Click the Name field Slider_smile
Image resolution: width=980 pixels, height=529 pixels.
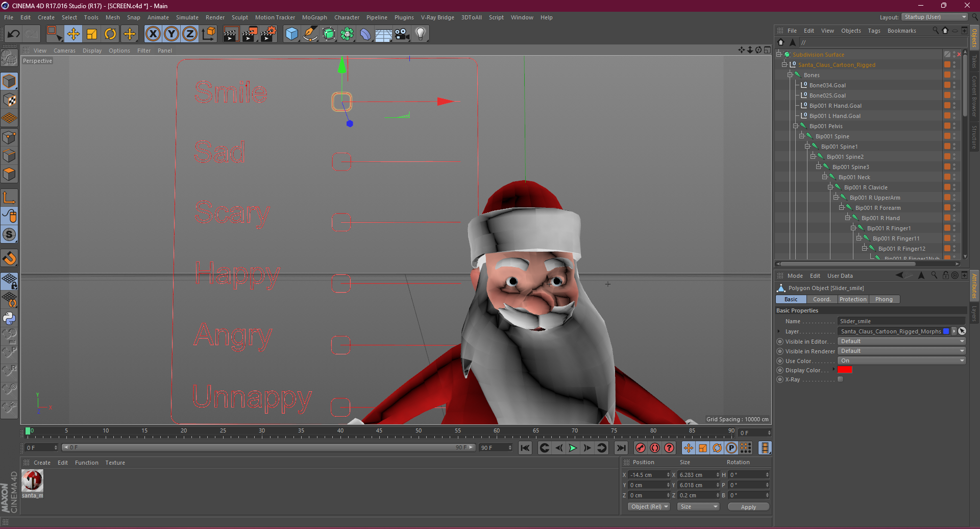click(902, 321)
